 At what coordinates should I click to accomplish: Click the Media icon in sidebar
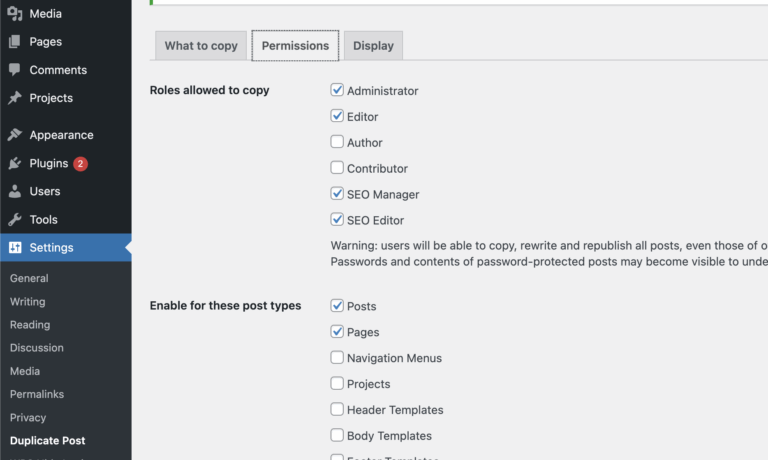[x=15, y=14]
